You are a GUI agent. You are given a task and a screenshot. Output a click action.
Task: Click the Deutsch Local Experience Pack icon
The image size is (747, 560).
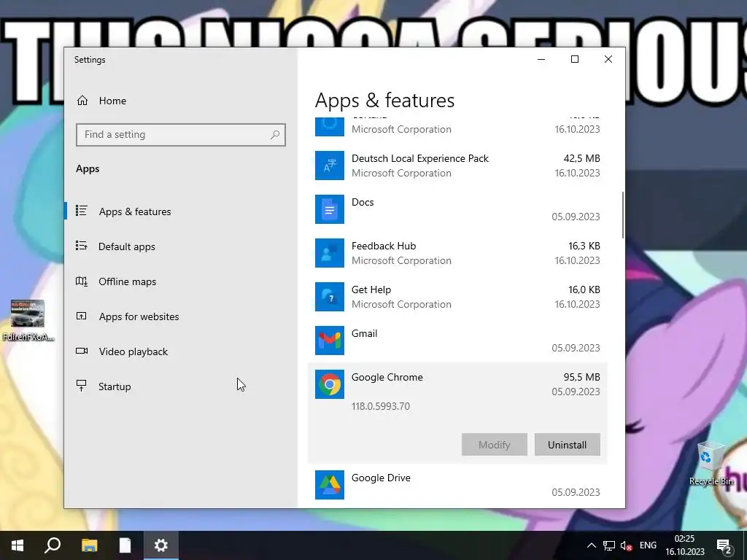point(330,166)
